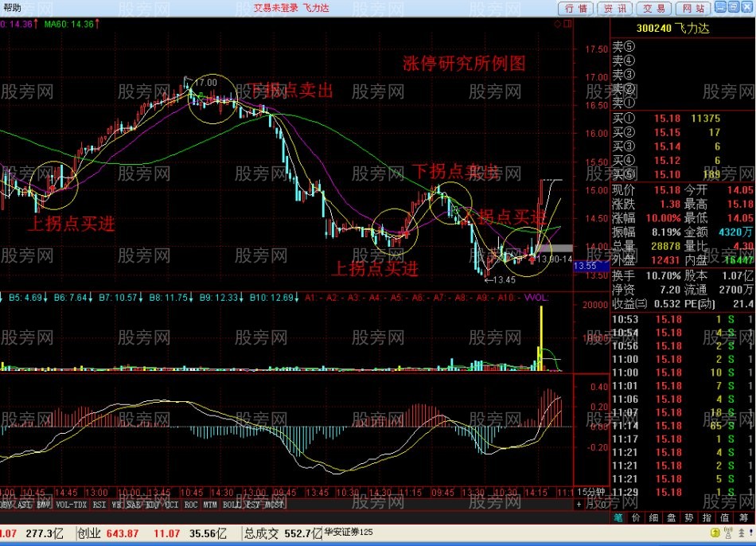Switch to the 细 detail tab

click(654, 517)
